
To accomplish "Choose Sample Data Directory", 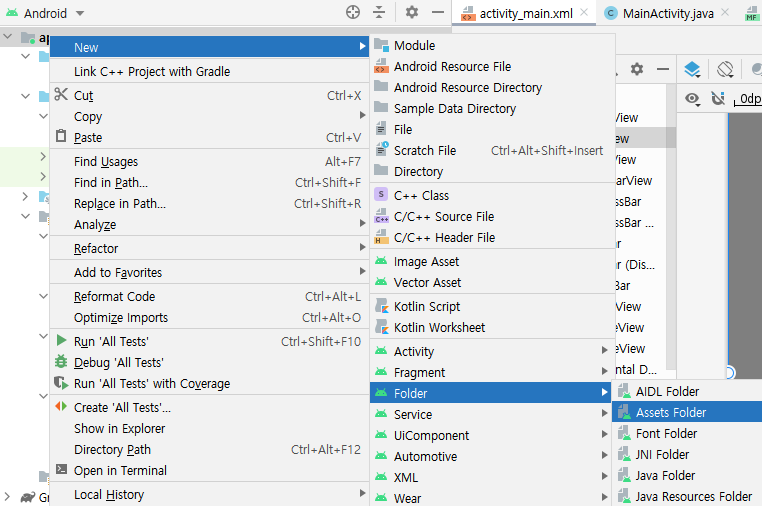I will [x=493, y=108].
